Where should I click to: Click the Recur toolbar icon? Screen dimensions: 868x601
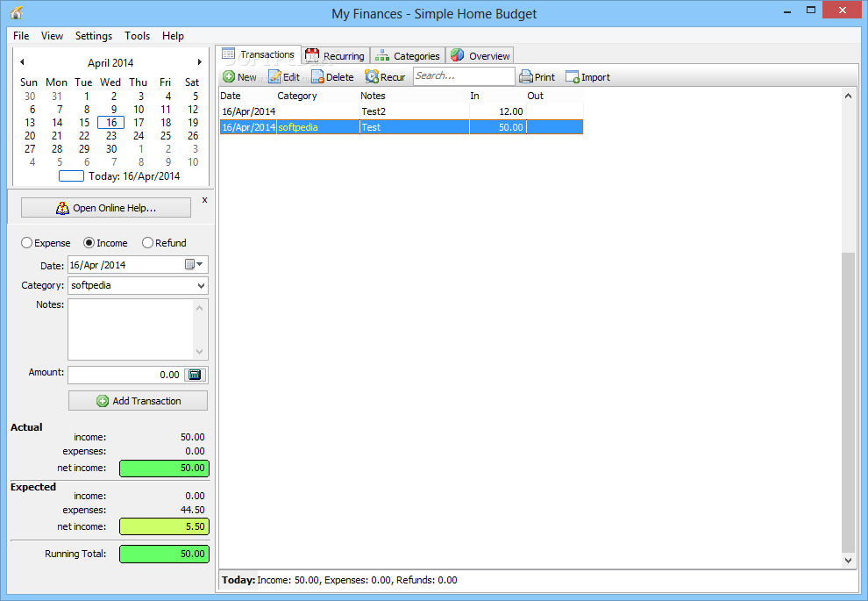point(372,76)
